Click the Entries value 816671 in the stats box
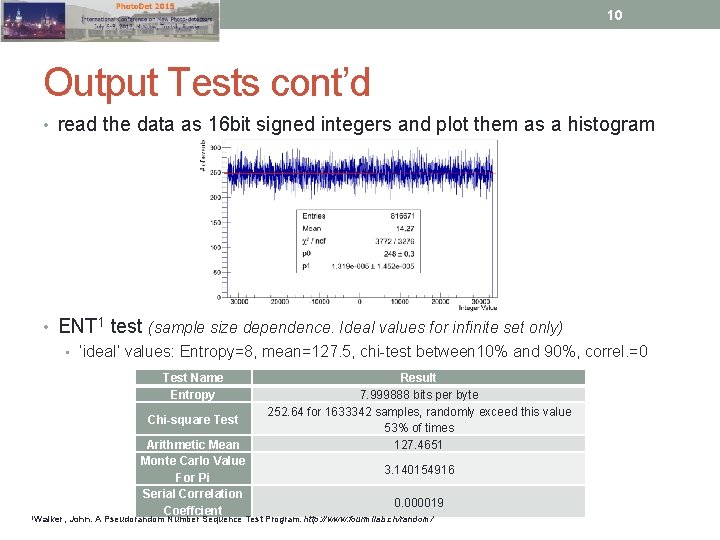 (402, 216)
